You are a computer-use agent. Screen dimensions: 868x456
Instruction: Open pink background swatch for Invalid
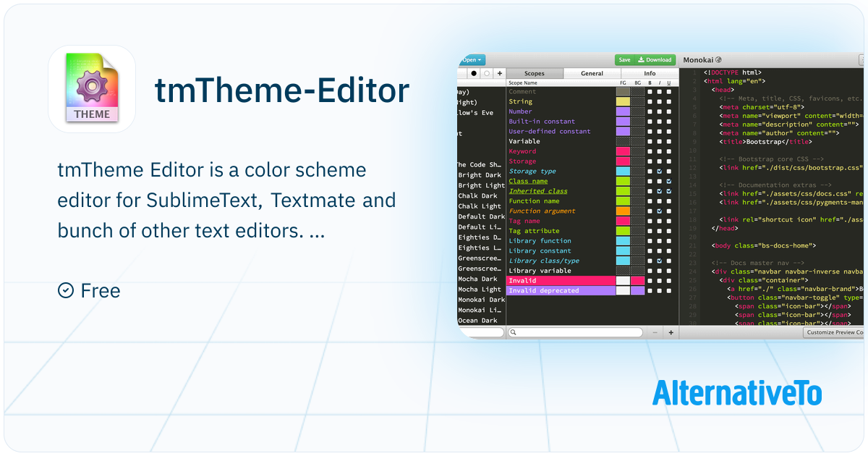coord(637,280)
